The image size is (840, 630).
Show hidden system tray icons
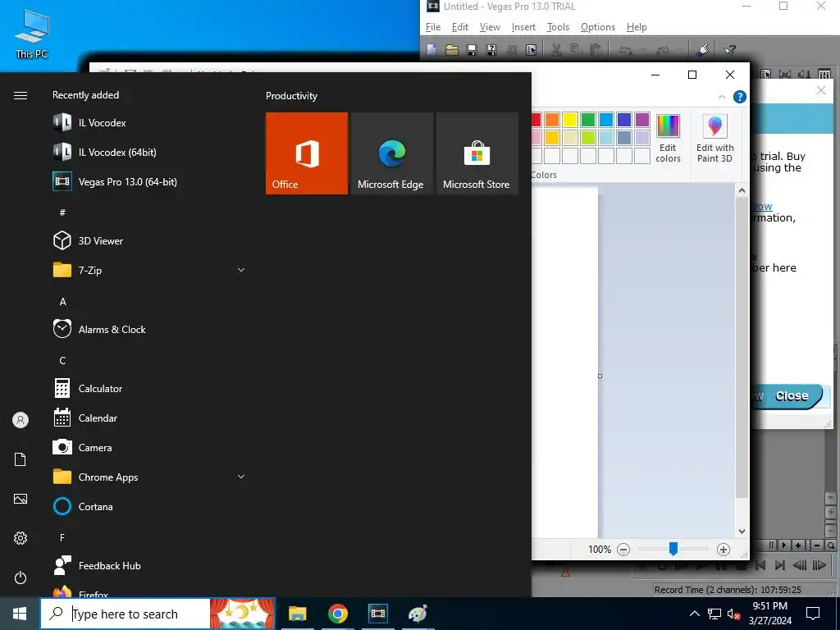coord(694,614)
